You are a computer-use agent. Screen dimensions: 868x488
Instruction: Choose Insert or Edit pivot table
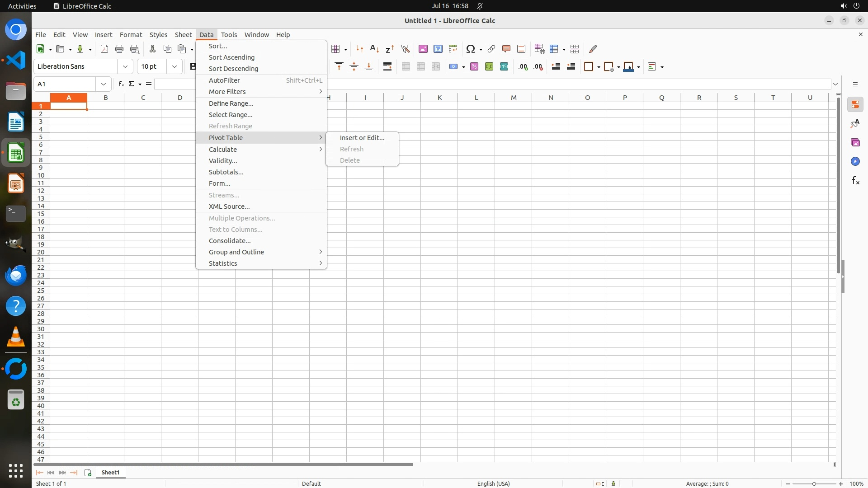(362, 138)
